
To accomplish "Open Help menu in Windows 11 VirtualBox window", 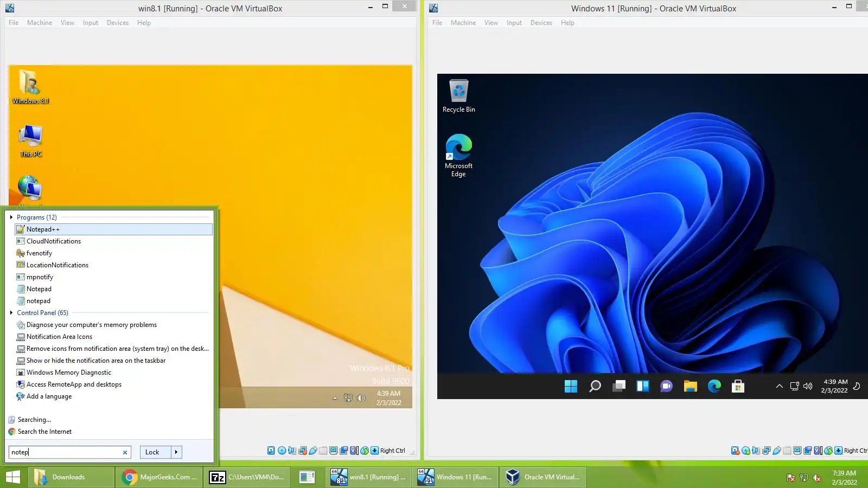I will coord(567,23).
